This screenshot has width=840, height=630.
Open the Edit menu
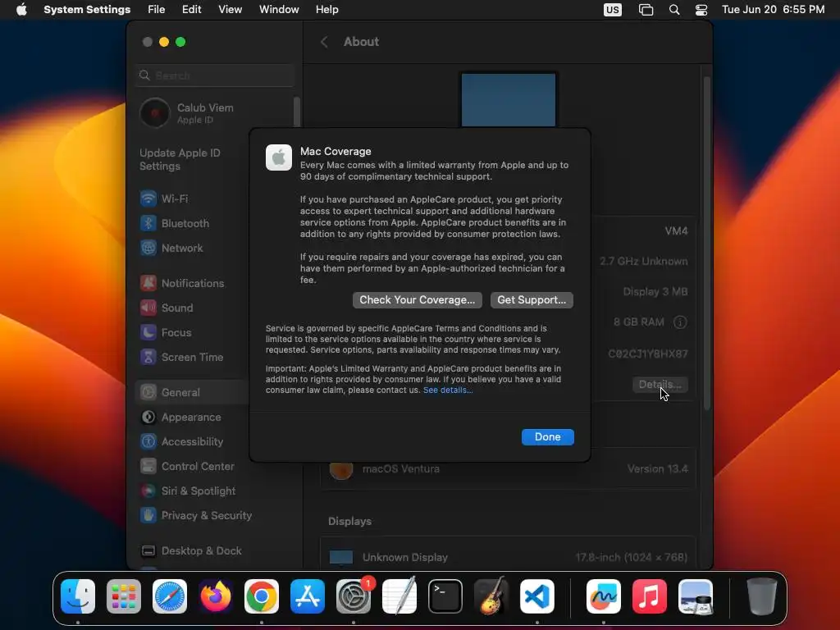[191, 10]
